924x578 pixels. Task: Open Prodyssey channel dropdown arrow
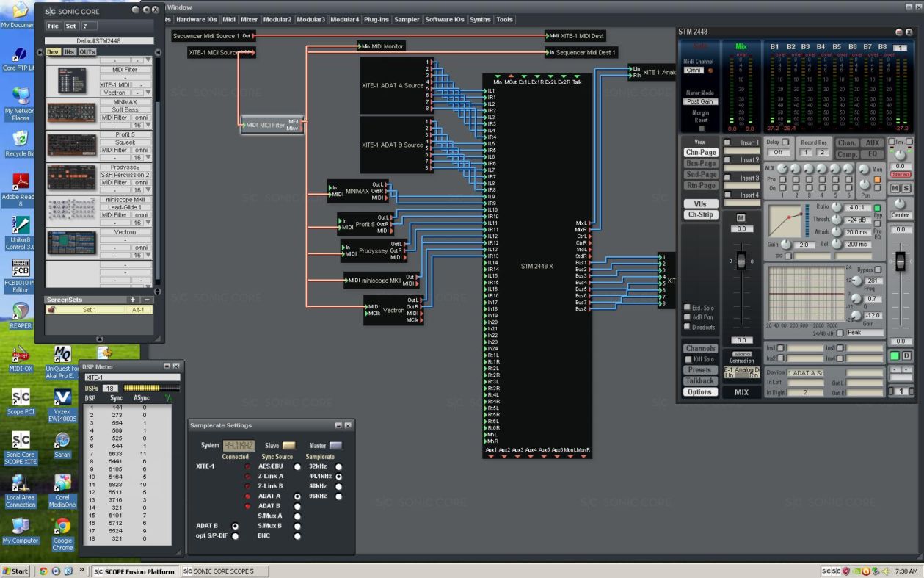tap(148, 190)
